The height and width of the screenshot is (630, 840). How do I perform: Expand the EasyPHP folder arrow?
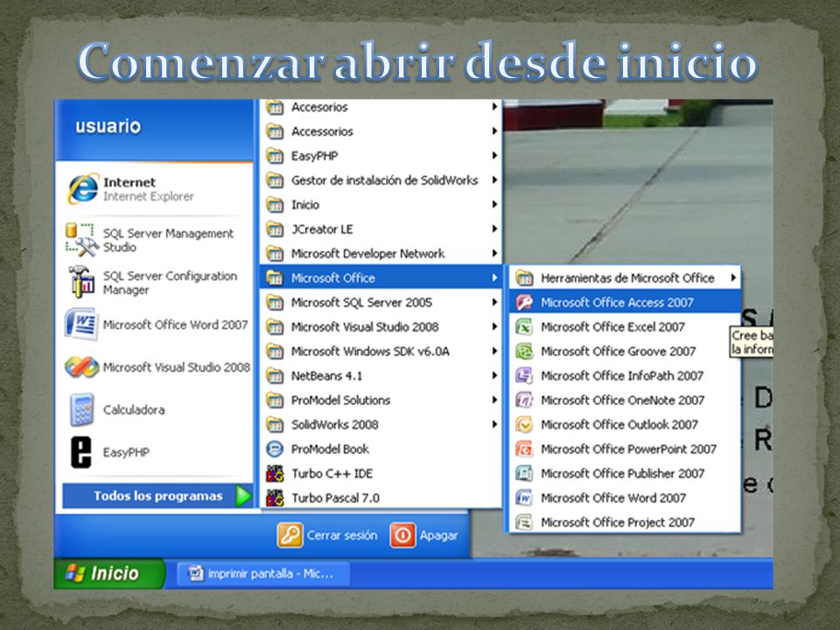[x=494, y=156]
